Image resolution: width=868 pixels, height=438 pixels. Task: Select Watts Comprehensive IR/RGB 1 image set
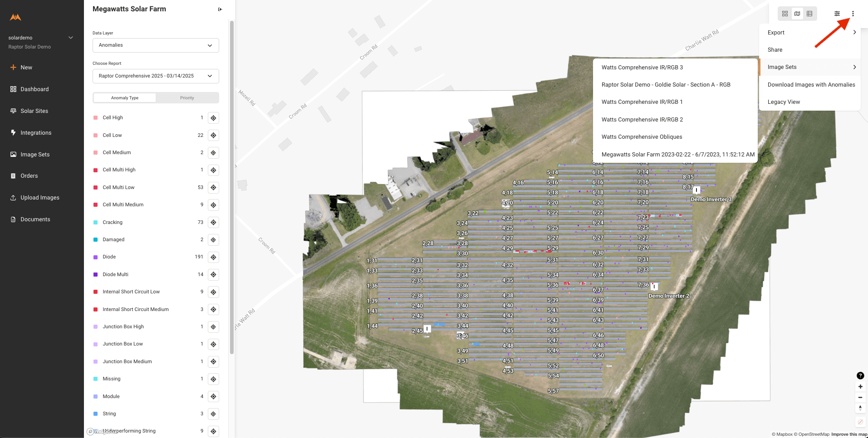tap(675, 102)
